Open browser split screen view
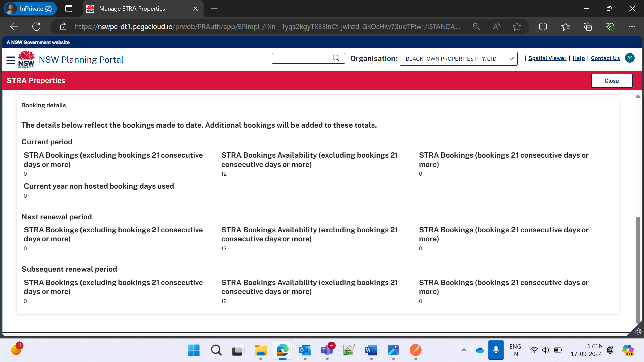 (x=543, y=27)
